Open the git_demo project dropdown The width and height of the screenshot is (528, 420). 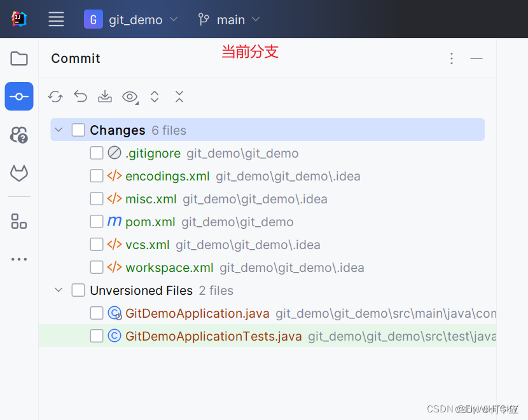pos(130,20)
